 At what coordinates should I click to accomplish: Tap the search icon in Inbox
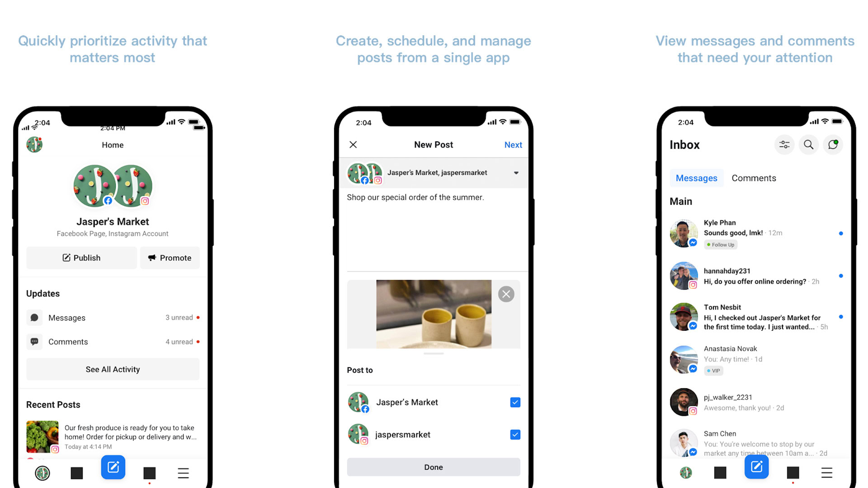808,145
